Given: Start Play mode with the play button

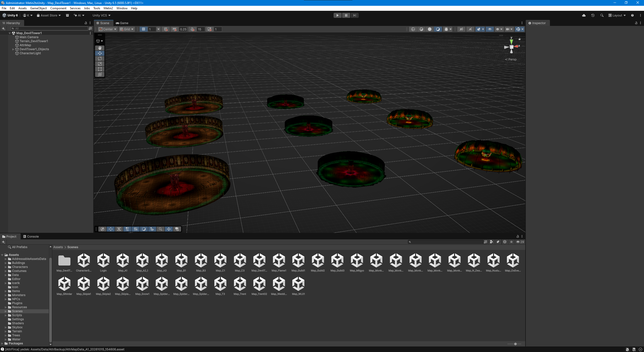Looking at the screenshot, I should coord(337,15).
